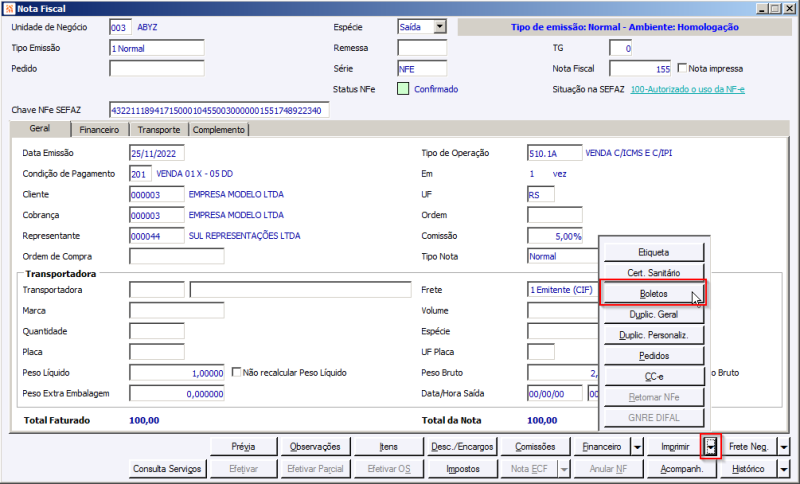
Task: Open the Transporte tab
Action: click(x=159, y=130)
